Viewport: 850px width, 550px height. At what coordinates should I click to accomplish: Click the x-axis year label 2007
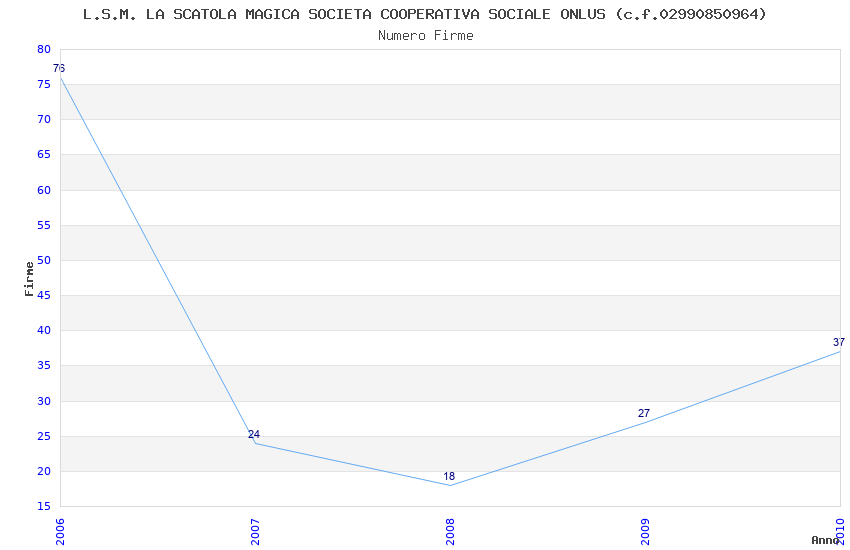255,532
